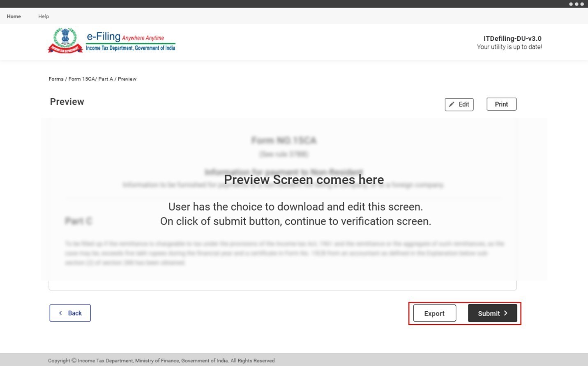Viewport: 588px width, 366px height.
Task: Click the left chevron on the Back button
Action: (x=60, y=313)
